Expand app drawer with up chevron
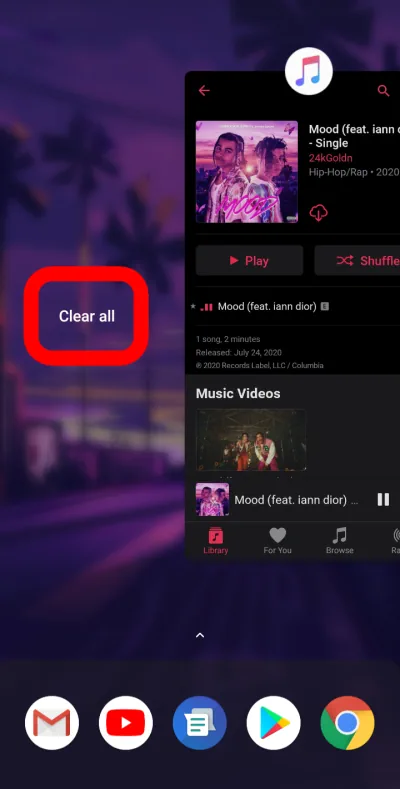 click(x=200, y=635)
